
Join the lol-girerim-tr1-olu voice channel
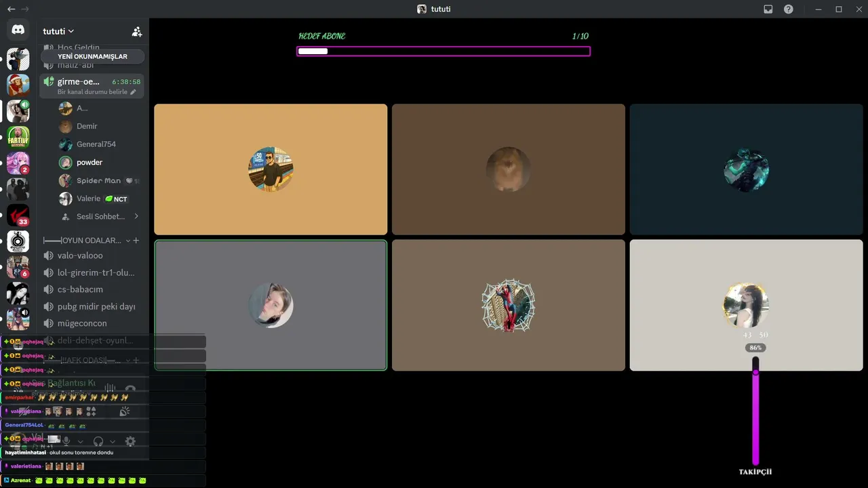pyautogui.click(x=92, y=272)
